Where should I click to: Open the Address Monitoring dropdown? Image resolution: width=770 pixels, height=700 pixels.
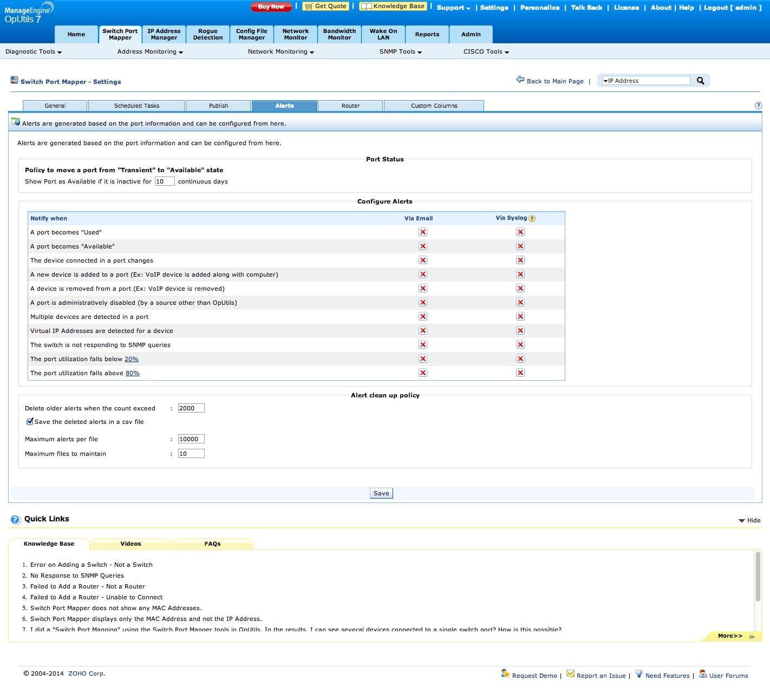[150, 52]
